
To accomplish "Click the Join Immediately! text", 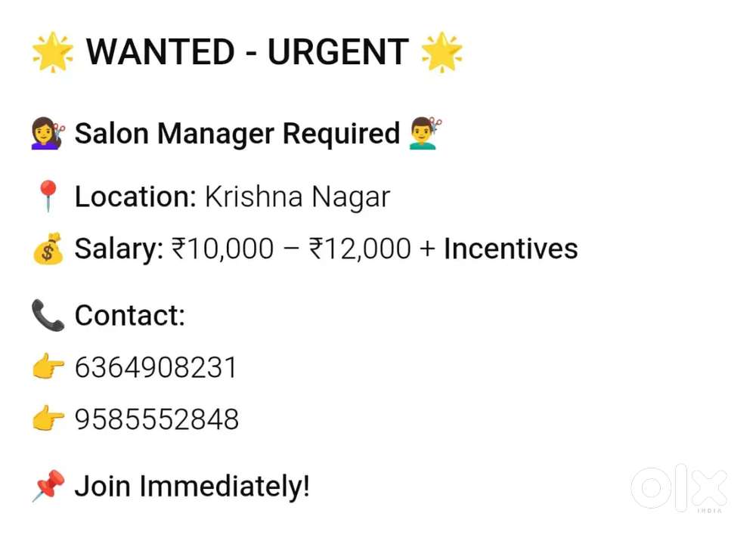I will (192, 486).
